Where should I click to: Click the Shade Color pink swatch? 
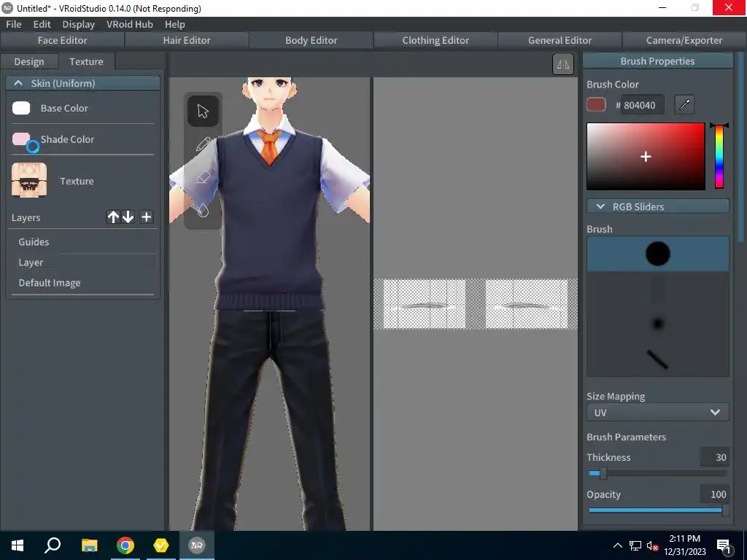pos(21,139)
